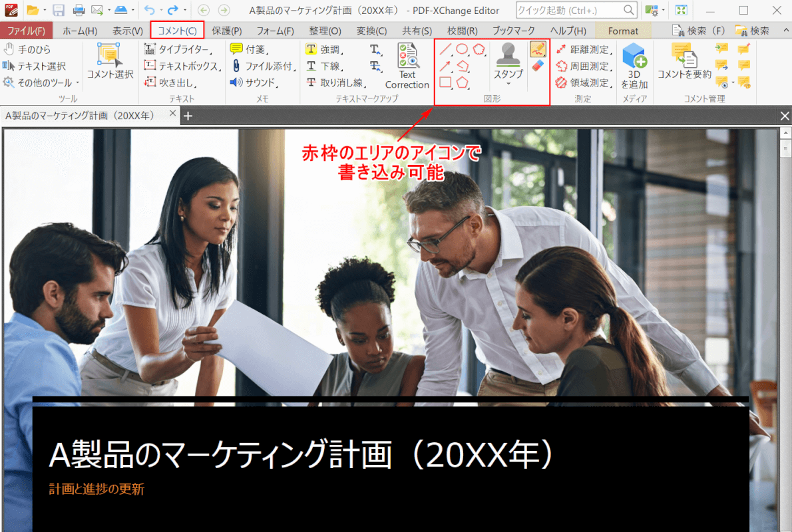Open the File (ファイル) tab
Viewport: 792px width, 532px height.
pyautogui.click(x=26, y=31)
